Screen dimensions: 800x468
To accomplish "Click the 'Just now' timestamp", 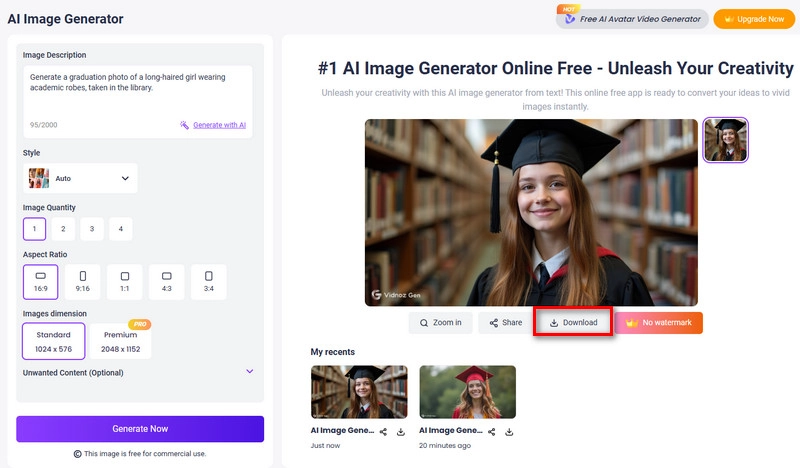I will click(326, 446).
